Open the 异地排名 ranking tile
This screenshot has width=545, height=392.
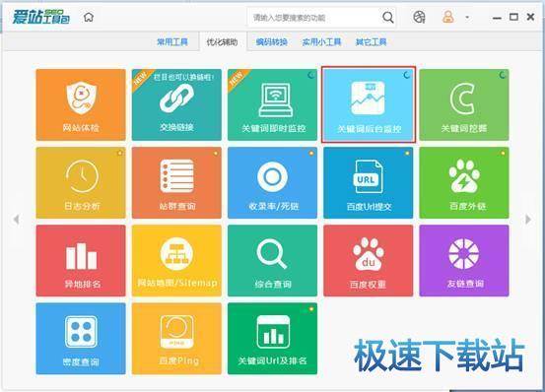click(81, 261)
